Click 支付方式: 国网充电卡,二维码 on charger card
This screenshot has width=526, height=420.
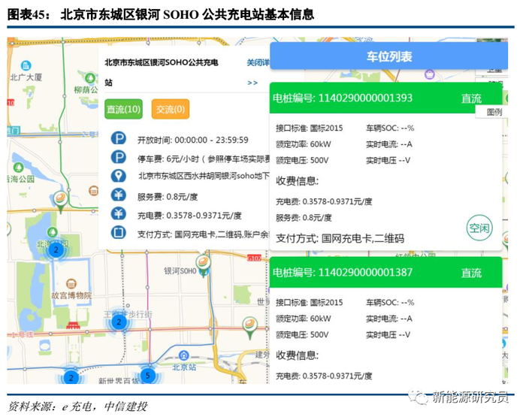tap(340, 238)
